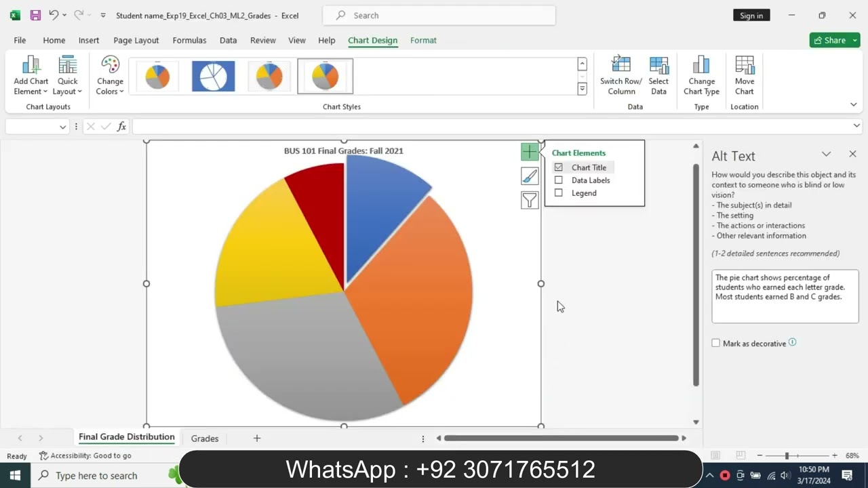Screen dimensions: 868x488
Task: Open the Data tab
Action: tap(229, 40)
